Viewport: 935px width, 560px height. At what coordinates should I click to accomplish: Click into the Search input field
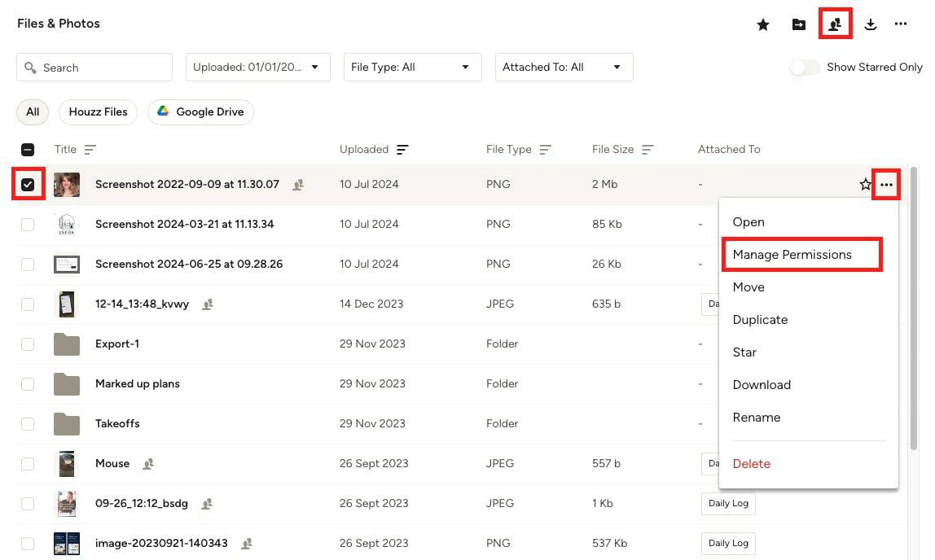click(x=102, y=68)
